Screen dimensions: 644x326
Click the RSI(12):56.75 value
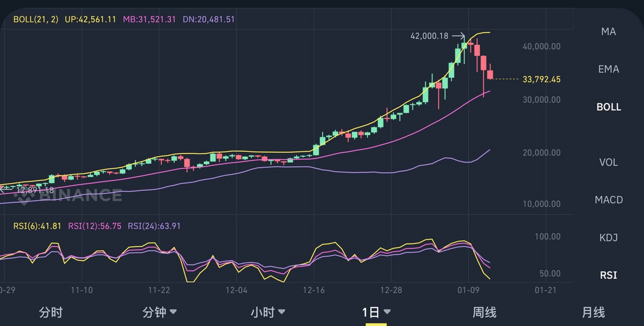coord(95,226)
